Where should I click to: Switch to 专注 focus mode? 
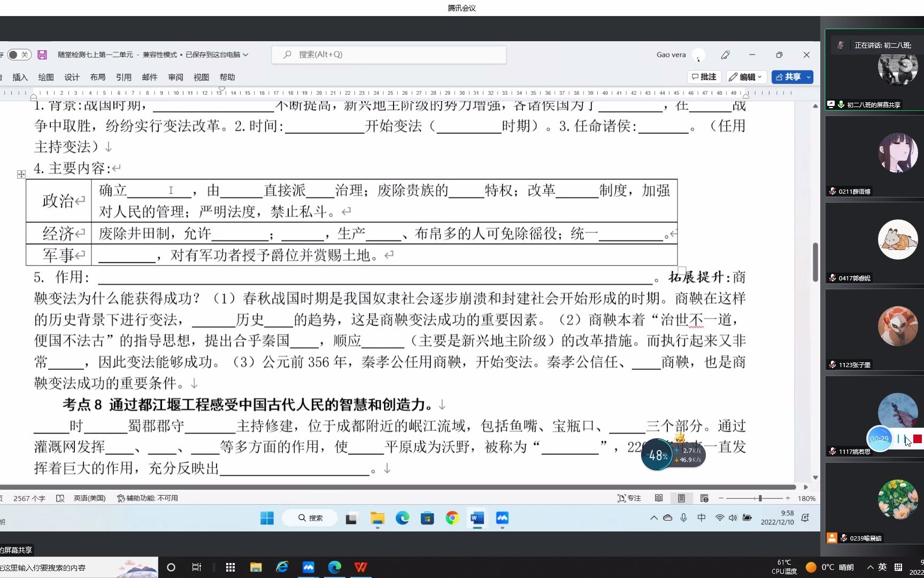(x=629, y=498)
